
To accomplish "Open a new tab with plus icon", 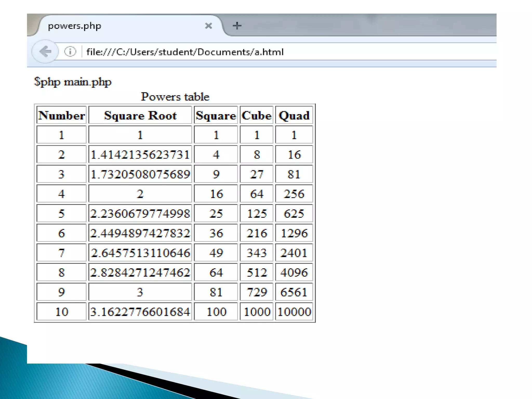I will point(237,26).
